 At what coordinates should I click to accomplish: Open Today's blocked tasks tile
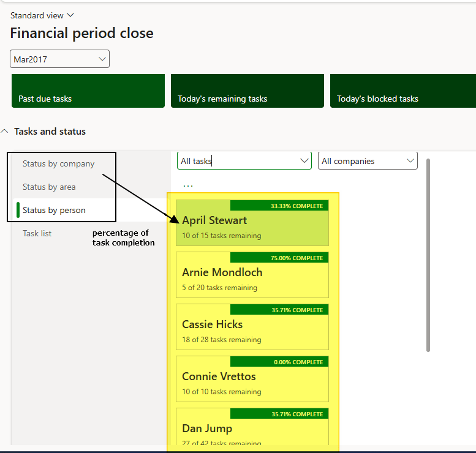402,91
